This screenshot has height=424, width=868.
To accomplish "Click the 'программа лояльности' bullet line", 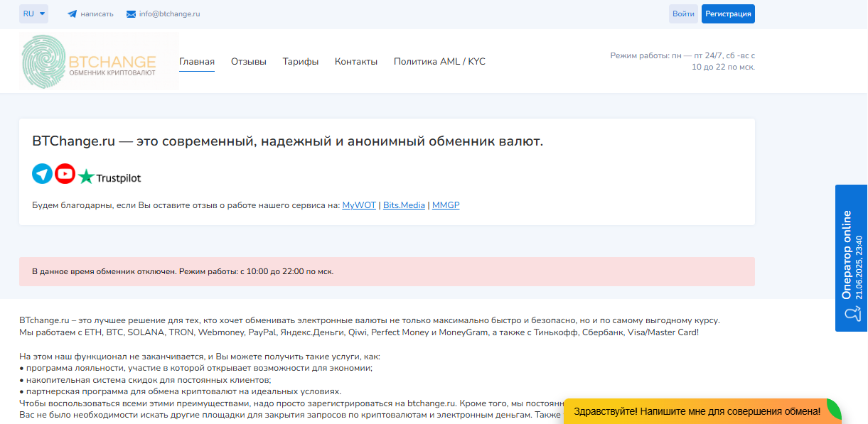I will [195, 368].
